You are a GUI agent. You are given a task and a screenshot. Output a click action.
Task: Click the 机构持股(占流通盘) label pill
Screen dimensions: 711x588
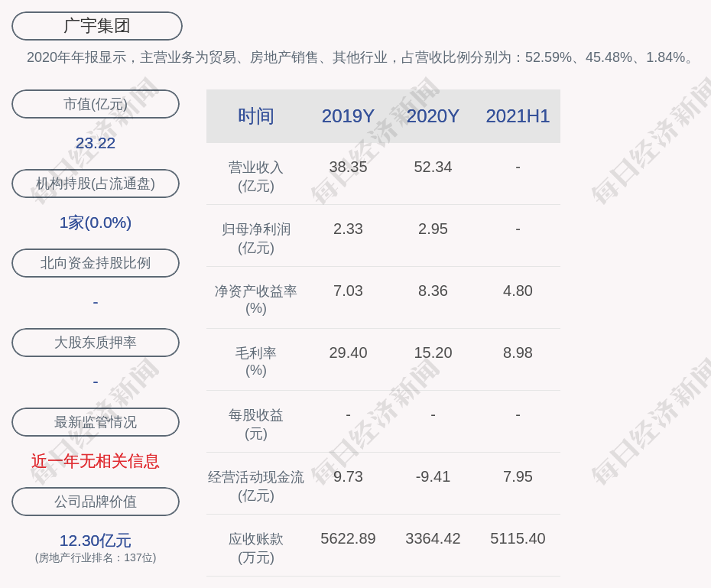point(96,184)
